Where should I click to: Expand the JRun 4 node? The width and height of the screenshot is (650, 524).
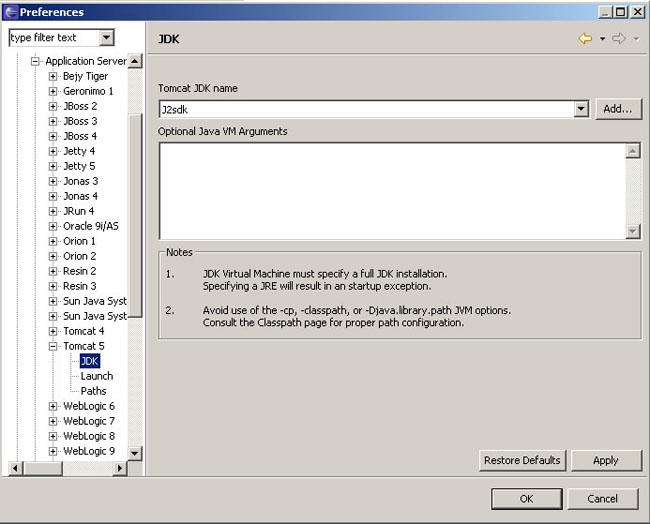pyautogui.click(x=53, y=211)
